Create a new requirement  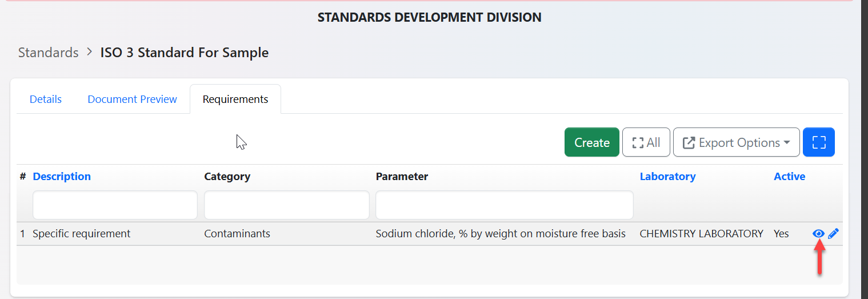click(x=591, y=142)
